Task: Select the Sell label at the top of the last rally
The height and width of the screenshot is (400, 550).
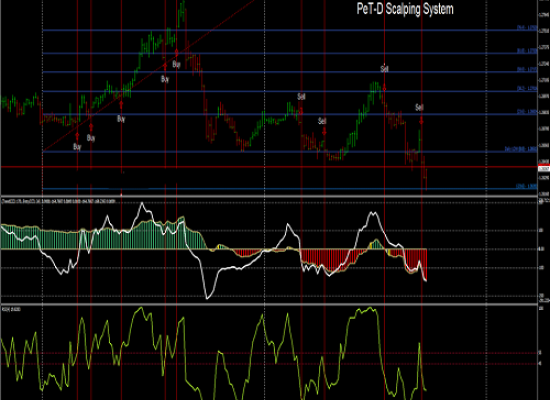Action: pyautogui.click(x=385, y=69)
